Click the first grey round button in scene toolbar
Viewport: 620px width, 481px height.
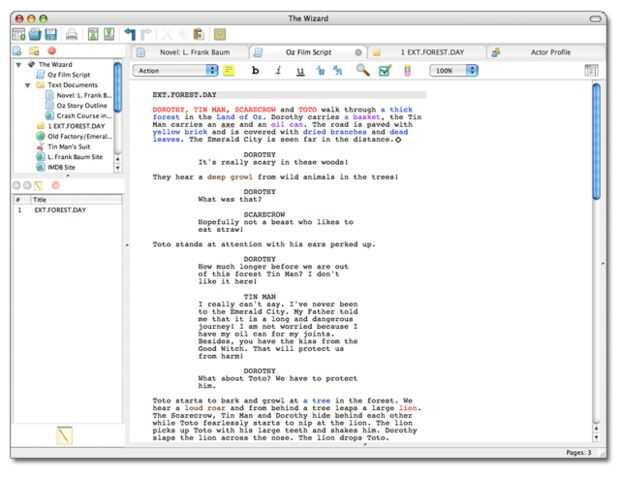17,185
